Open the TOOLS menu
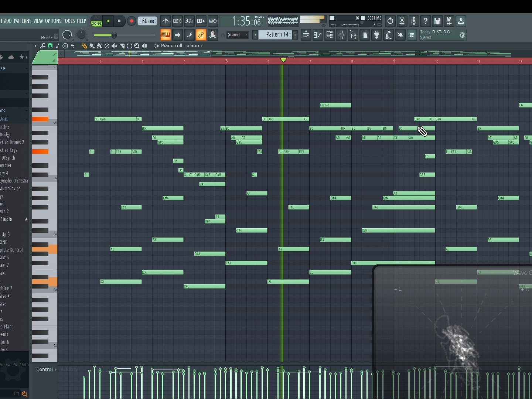532x399 pixels. [69, 21]
